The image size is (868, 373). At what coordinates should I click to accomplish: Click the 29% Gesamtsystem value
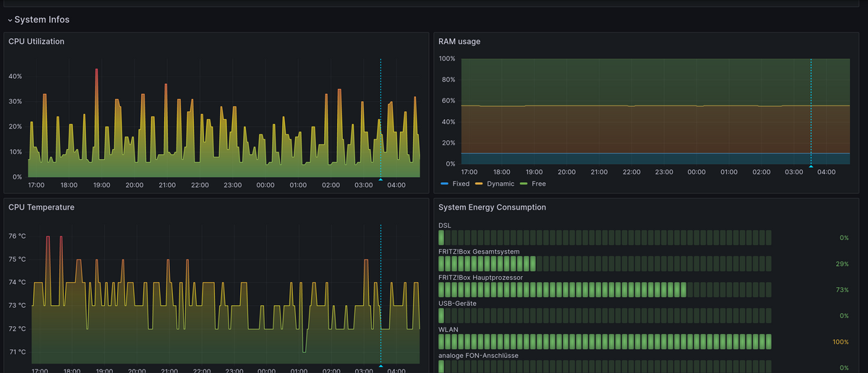tap(842, 264)
